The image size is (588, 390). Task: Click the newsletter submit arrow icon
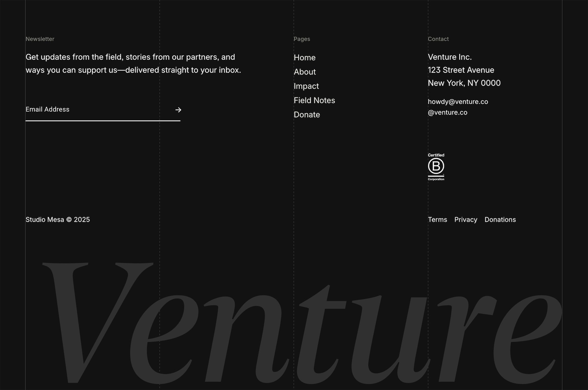[178, 110]
